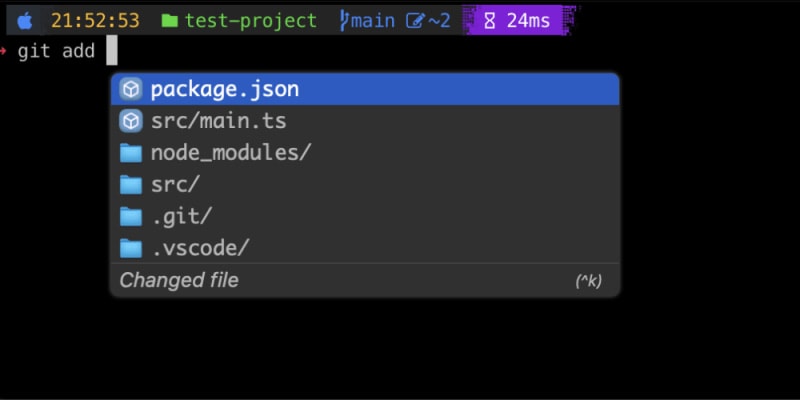Image resolution: width=800 pixels, height=400 pixels.
Task: Select the src/ folder suggestion
Action: (176, 184)
